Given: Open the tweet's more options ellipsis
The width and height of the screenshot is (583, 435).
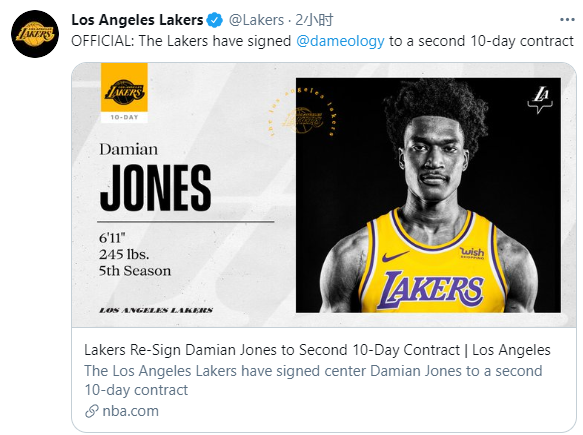Looking at the screenshot, I should (567, 20).
